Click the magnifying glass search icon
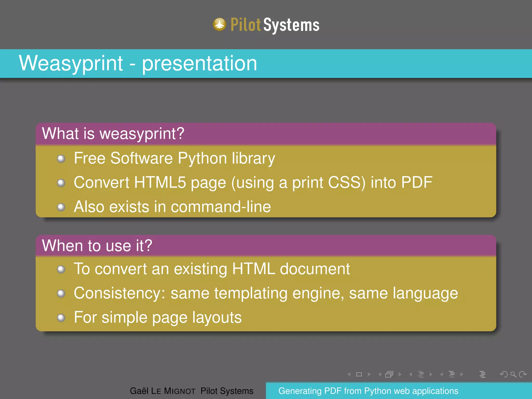Image resolution: width=532 pixels, height=399 pixels. tap(513, 374)
